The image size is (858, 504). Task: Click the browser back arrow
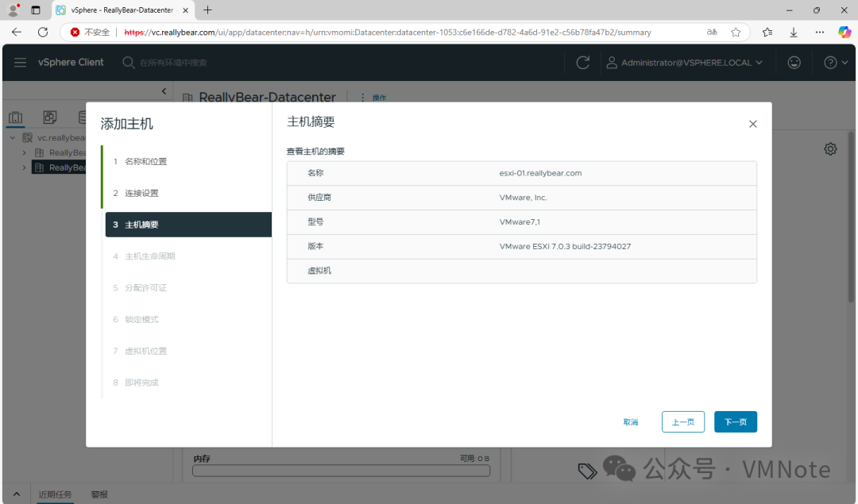(17, 33)
